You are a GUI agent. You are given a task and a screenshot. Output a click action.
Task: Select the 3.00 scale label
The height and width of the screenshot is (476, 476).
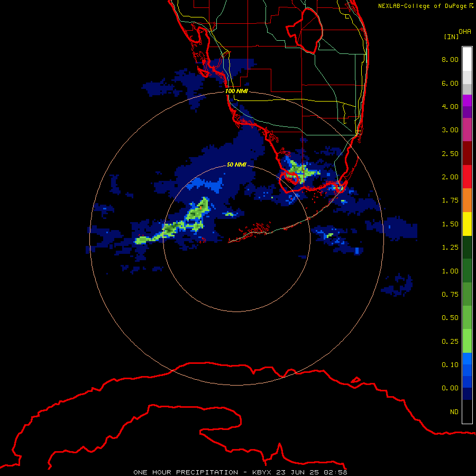coord(450,130)
